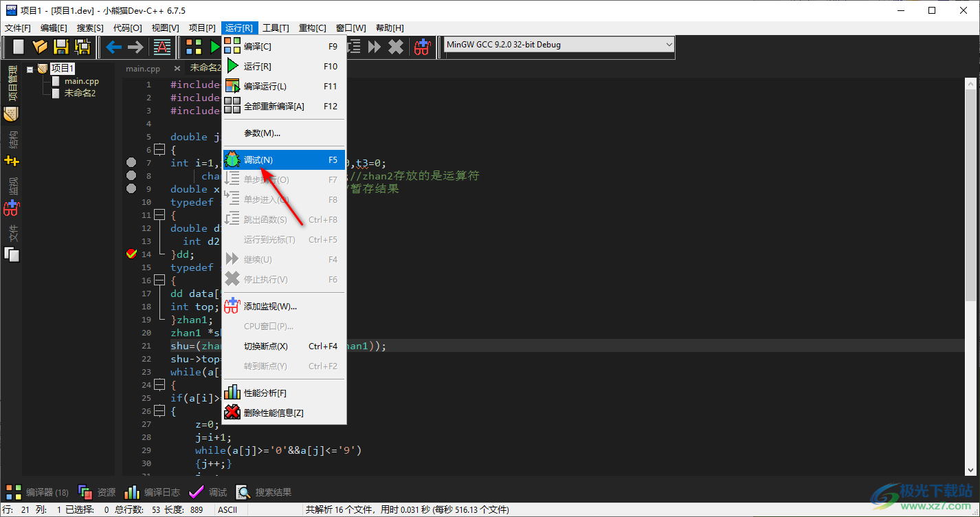Screen dimensions: 980x517
Task: Click the ASCII encoding status bar entry
Action: [227, 510]
